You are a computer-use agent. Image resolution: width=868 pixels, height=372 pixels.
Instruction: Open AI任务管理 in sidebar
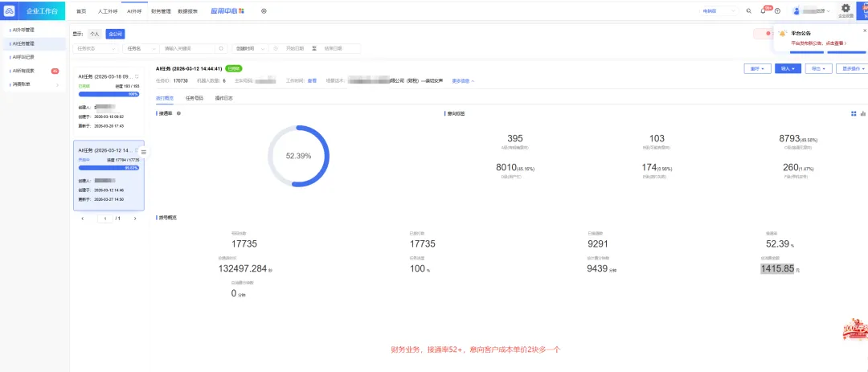point(33,43)
